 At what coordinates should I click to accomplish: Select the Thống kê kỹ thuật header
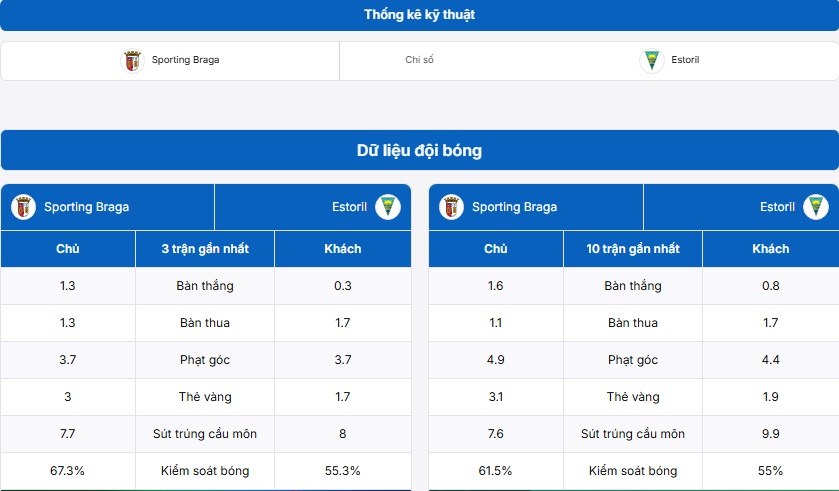pos(419,15)
